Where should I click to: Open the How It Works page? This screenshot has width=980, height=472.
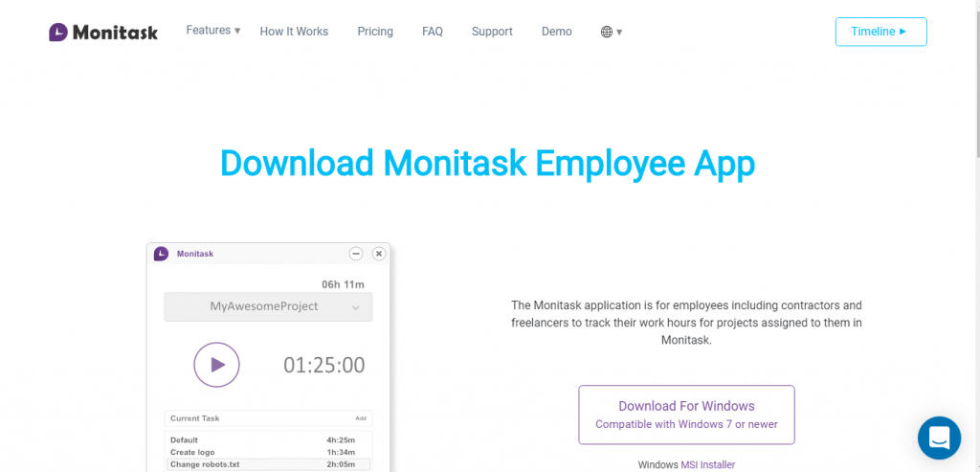pos(294,32)
